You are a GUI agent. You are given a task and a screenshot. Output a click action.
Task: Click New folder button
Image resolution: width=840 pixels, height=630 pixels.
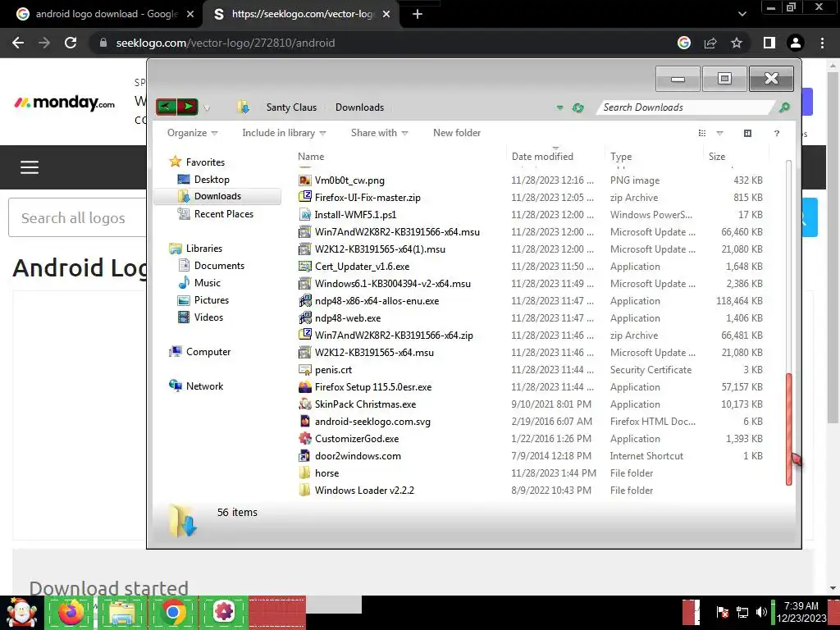click(457, 133)
